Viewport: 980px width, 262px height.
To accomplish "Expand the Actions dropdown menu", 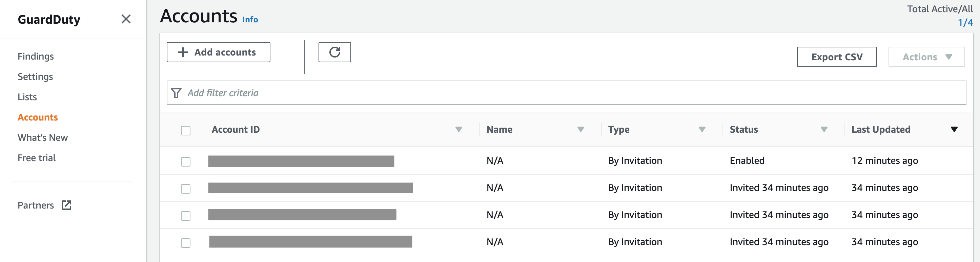I will pos(926,57).
